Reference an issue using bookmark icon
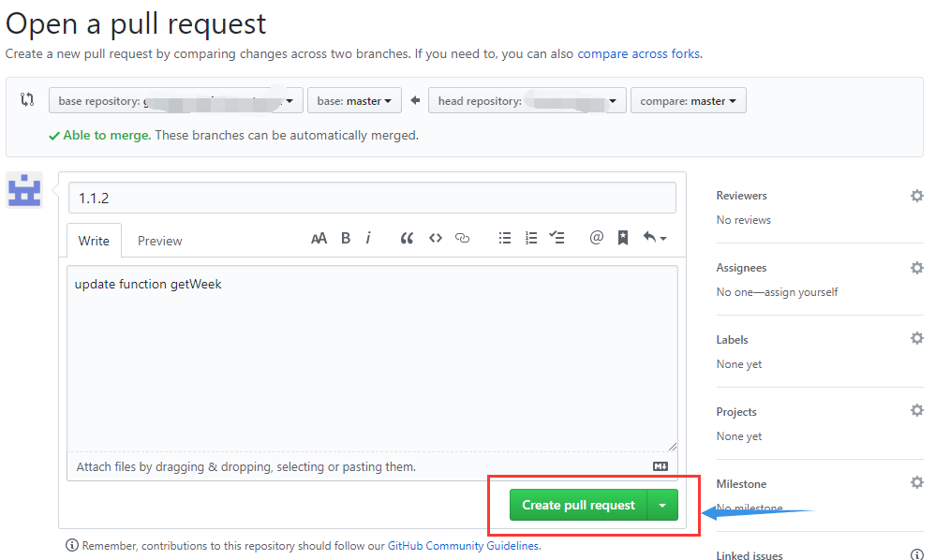This screenshot has width=950, height=560. 623,238
